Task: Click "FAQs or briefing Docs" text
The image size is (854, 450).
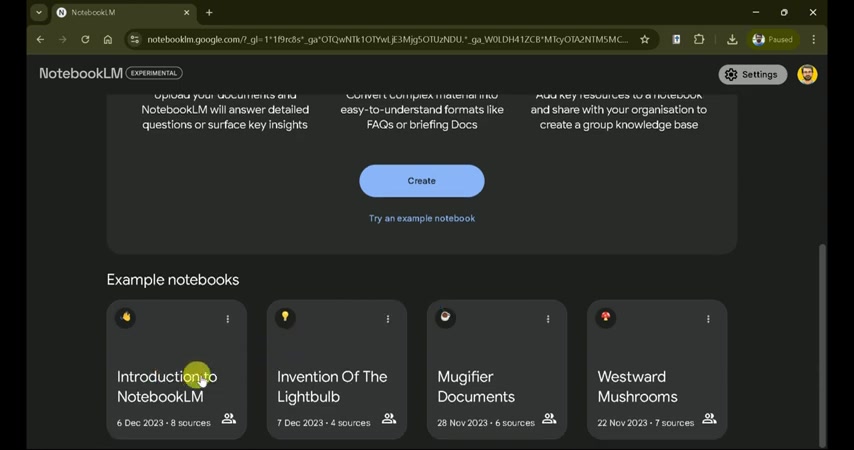Action: coord(422,125)
